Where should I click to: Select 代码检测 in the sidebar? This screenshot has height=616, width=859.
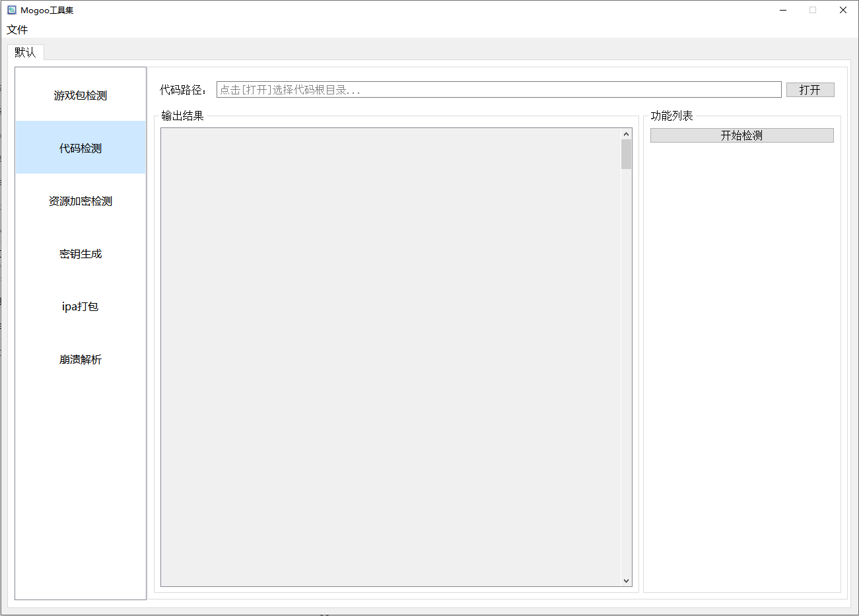point(81,148)
